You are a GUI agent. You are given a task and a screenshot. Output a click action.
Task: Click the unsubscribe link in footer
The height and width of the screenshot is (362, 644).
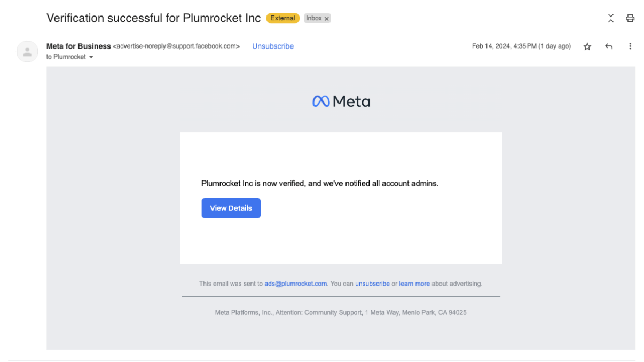[x=372, y=284]
